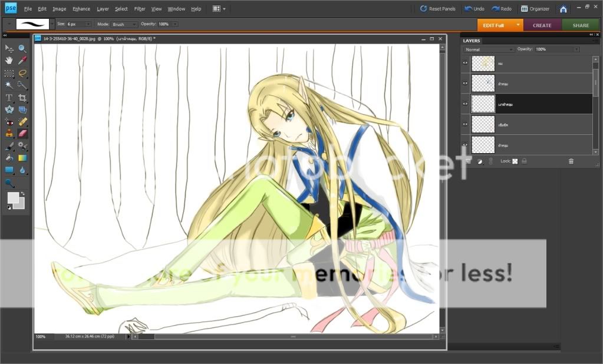Toggle the Lock all padlock button

click(x=524, y=161)
